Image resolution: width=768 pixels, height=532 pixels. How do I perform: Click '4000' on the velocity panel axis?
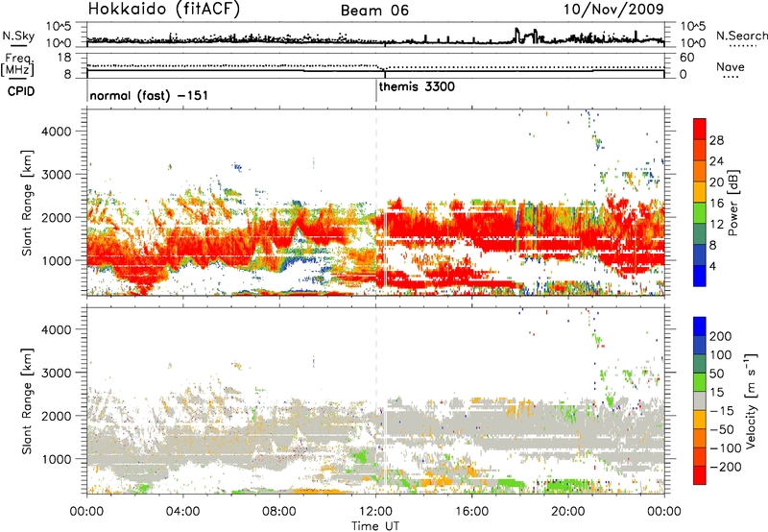(56, 329)
